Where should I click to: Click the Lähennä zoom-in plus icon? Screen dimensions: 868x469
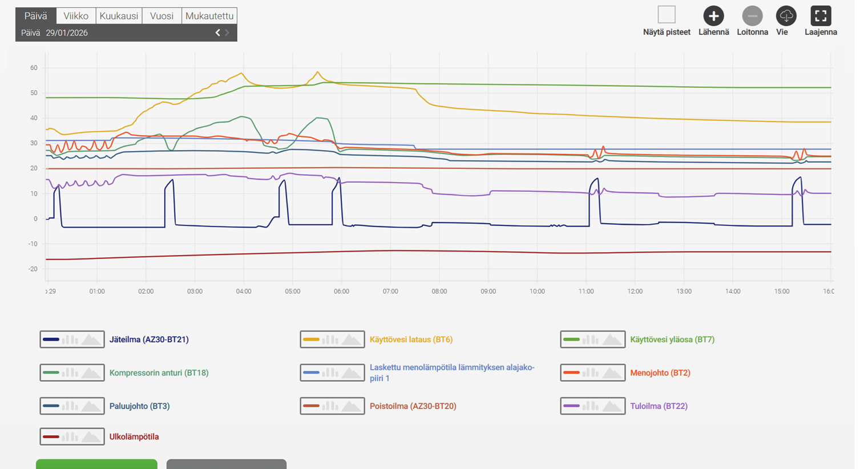click(x=713, y=16)
